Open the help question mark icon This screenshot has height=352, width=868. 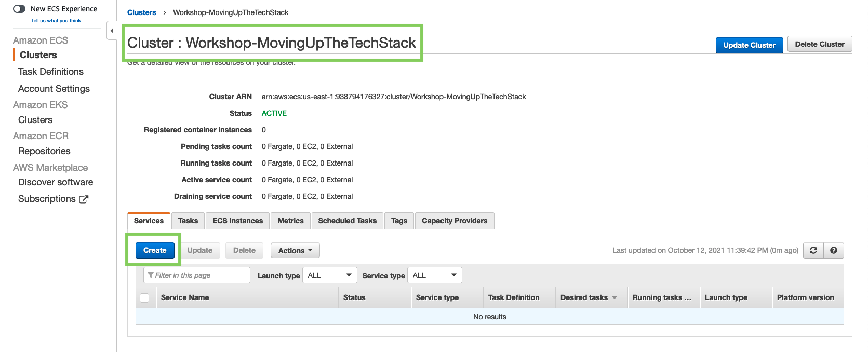(x=834, y=250)
